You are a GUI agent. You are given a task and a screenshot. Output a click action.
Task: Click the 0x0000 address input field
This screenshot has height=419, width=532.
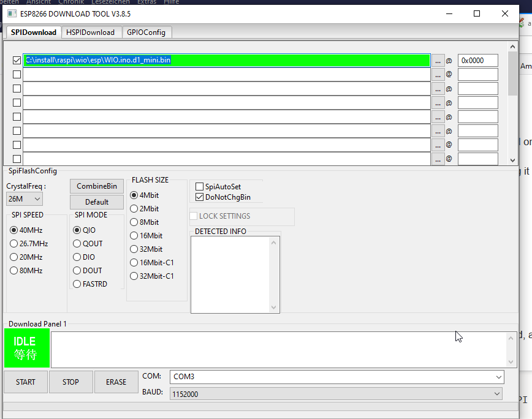pos(477,60)
